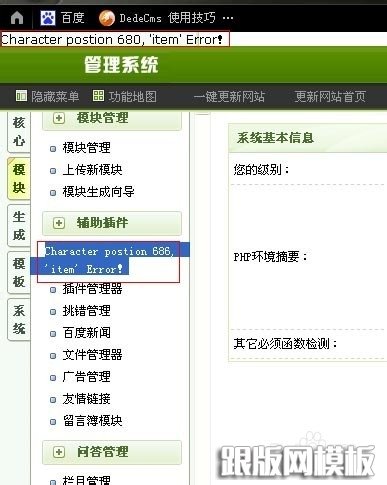Open 上传新模块 menu item

(x=92, y=170)
